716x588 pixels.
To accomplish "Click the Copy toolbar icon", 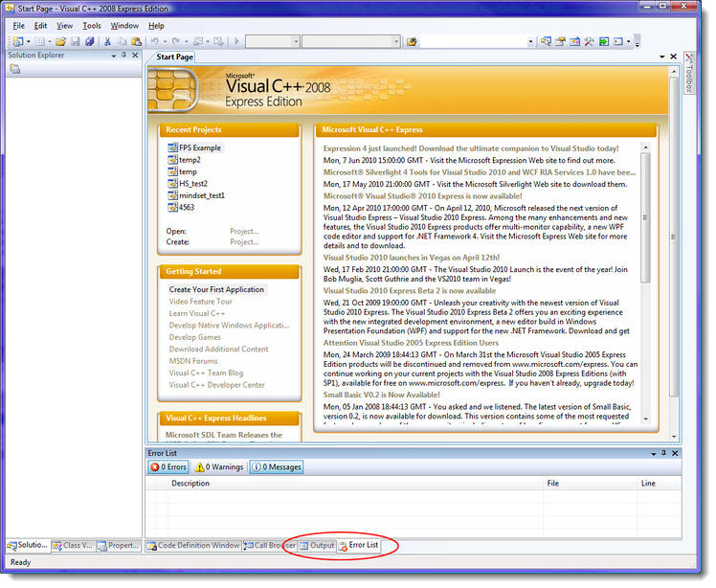I will [122, 41].
